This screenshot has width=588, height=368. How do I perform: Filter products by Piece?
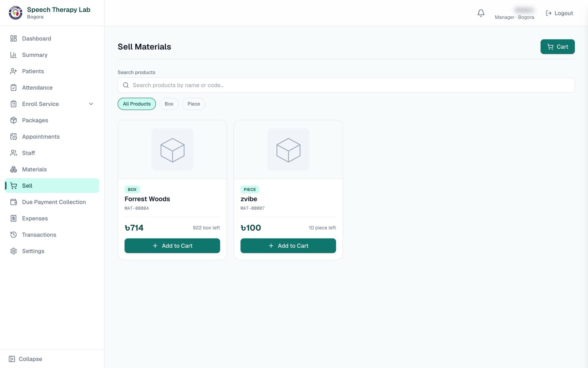(193, 104)
